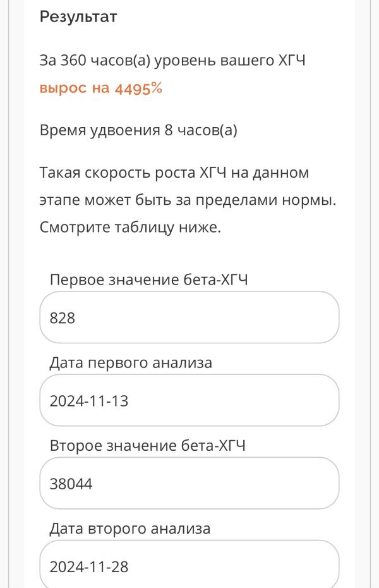Click the "Результат" heading
379x588 pixels.
click(78, 16)
